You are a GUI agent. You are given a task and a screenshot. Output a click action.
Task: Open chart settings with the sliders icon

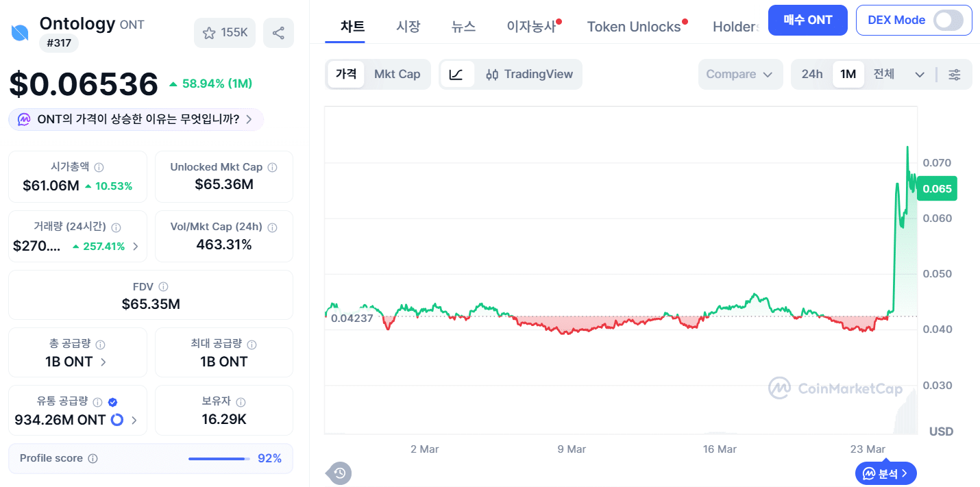(955, 74)
